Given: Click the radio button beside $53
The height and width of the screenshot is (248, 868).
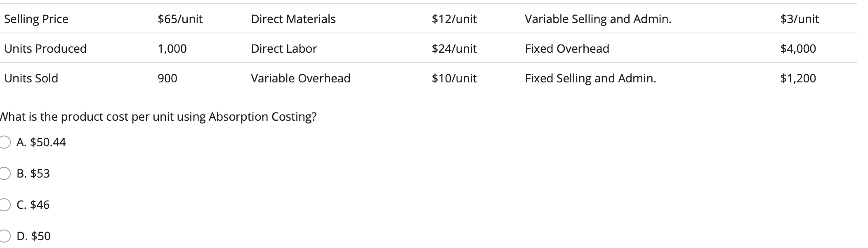Looking at the screenshot, I should click(x=4, y=173).
